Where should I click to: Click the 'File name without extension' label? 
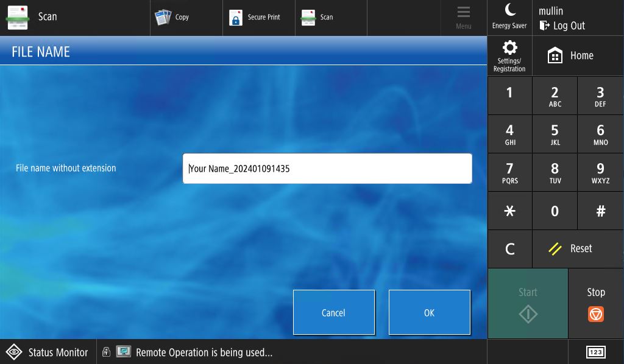(66, 168)
